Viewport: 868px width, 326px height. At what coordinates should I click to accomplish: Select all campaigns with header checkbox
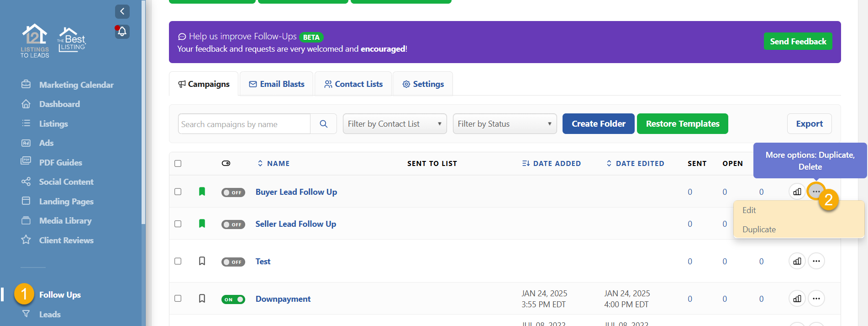pyautogui.click(x=178, y=164)
